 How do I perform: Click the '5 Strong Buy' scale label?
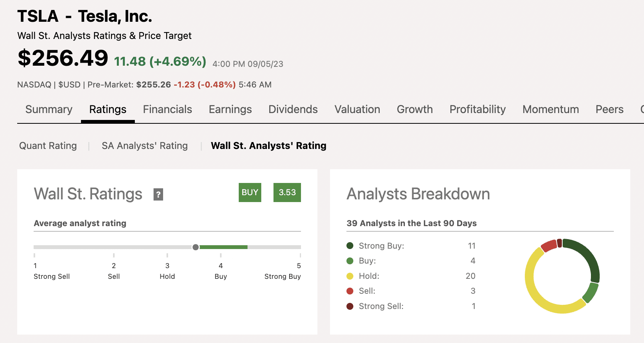(283, 271)
